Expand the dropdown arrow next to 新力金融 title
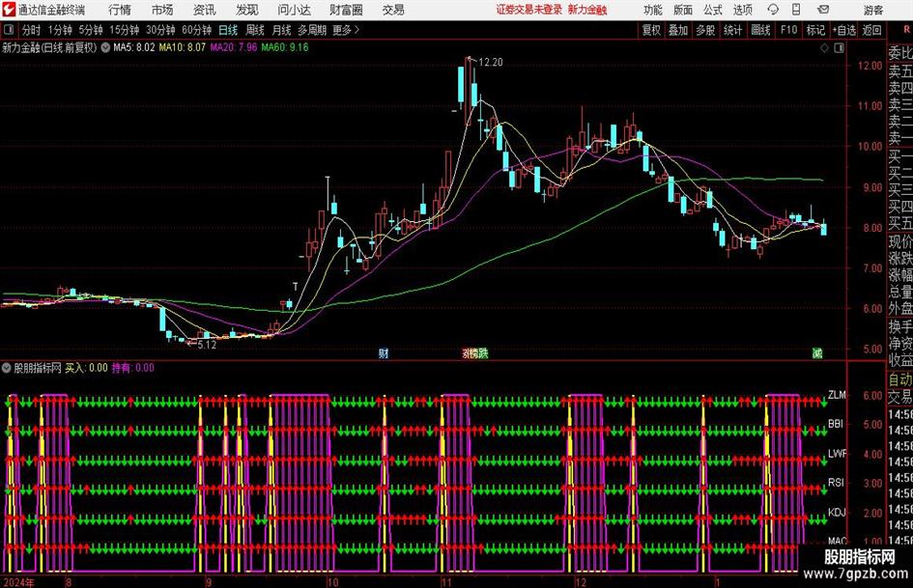The width and height of the screenshot is (913, 588). point(105,47)
